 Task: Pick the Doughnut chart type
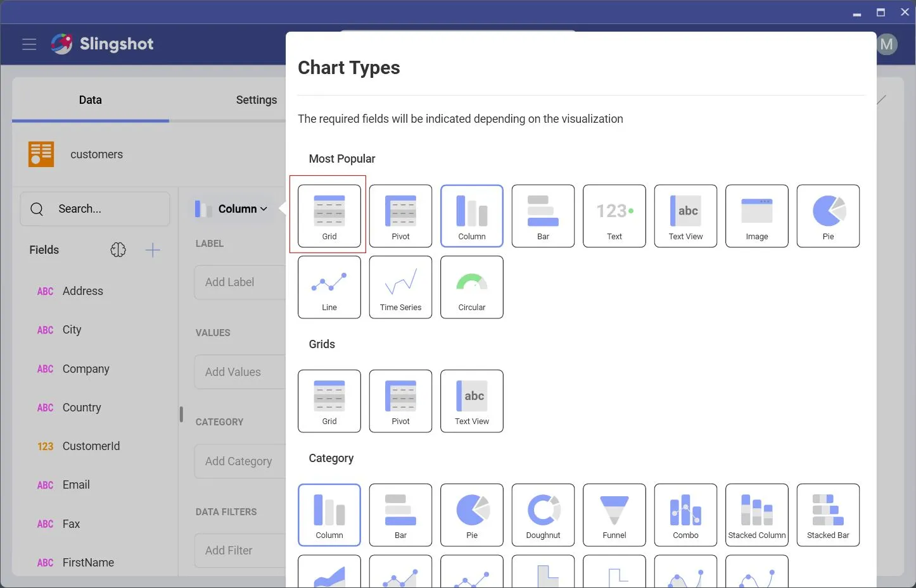tap(543, 515)
